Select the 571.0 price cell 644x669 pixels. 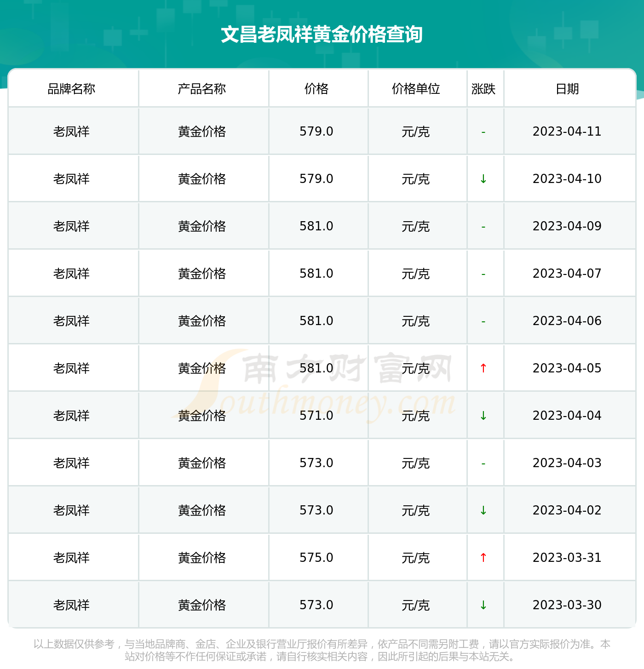316,416
